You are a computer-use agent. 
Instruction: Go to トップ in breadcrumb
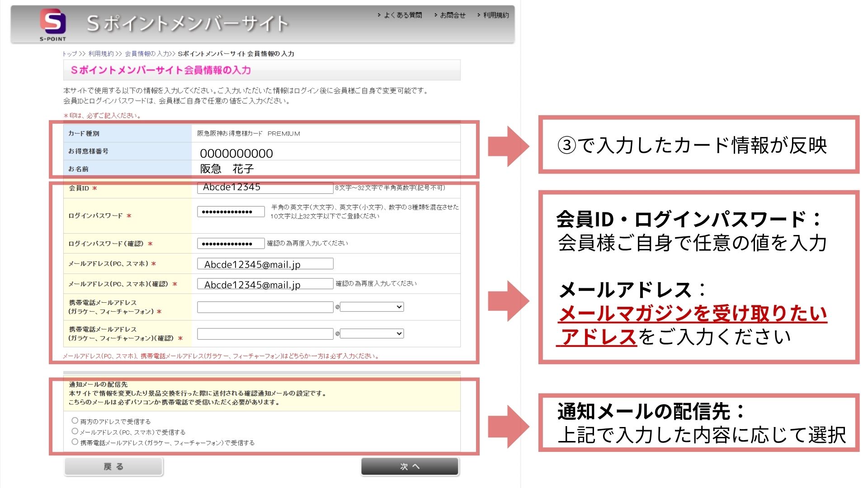[x=70, y=54]
